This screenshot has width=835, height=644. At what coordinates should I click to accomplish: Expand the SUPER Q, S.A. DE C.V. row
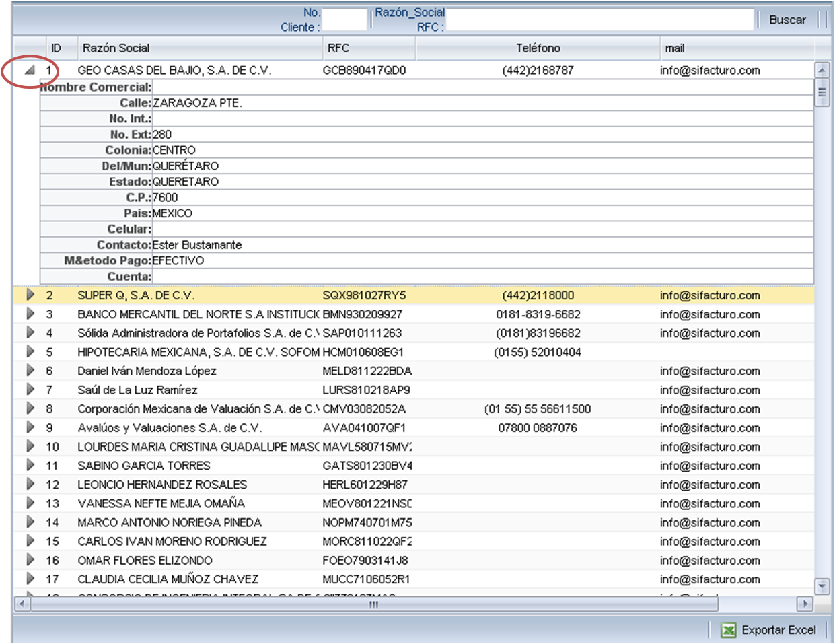click(30, 295)
